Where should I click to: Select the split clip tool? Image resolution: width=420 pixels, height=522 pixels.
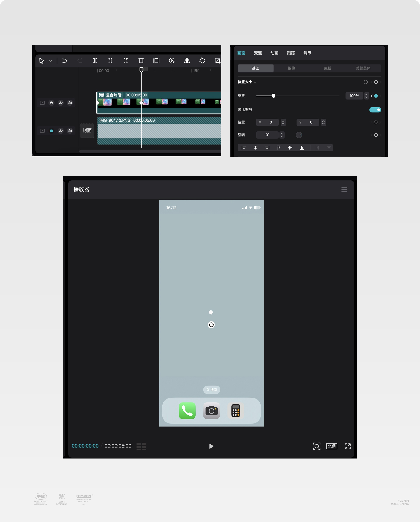pyautogui.click(x=95, y=60)
